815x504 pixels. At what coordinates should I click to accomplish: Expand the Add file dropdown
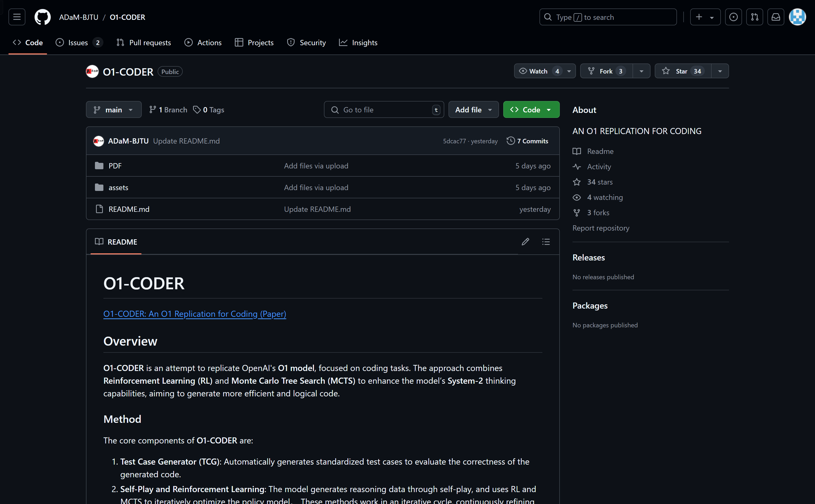pos(473,110)
